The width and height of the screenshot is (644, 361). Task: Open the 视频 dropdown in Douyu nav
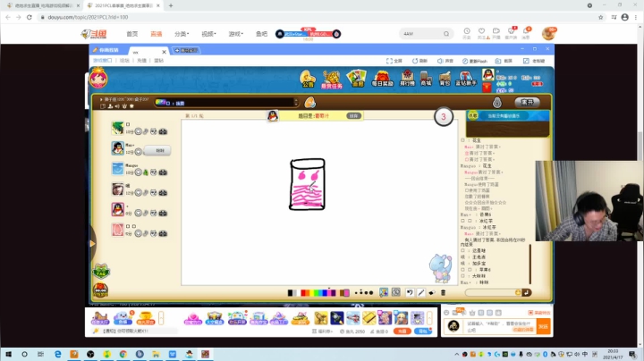point(208,34)
